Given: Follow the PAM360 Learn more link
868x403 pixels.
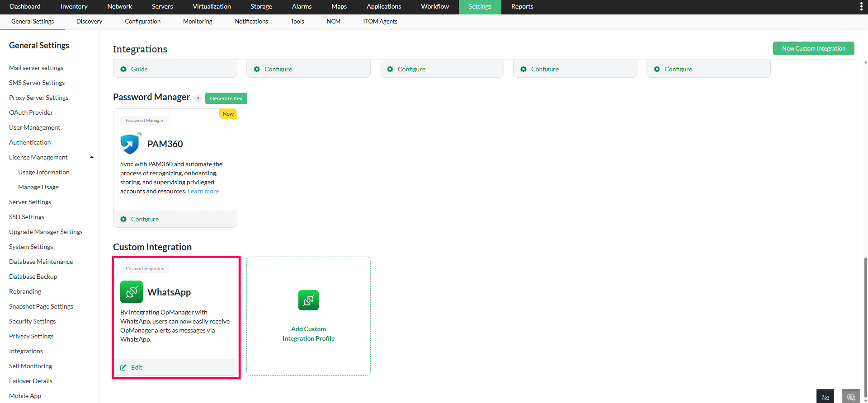Looking at the screenshot, I should [x=203, y=192].
